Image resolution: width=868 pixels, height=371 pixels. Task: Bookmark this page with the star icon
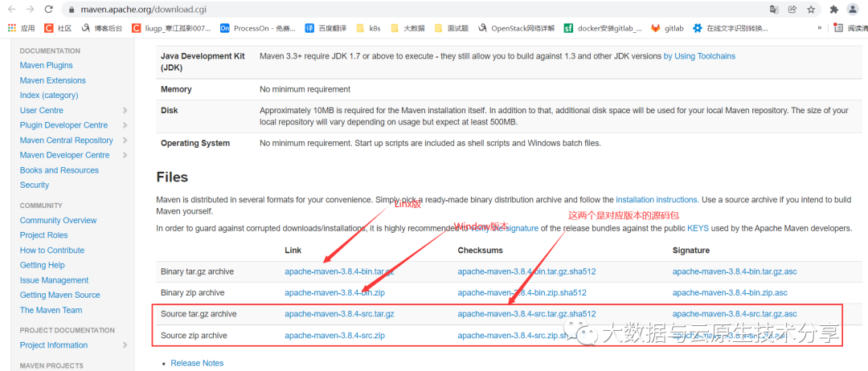point(810,10)
